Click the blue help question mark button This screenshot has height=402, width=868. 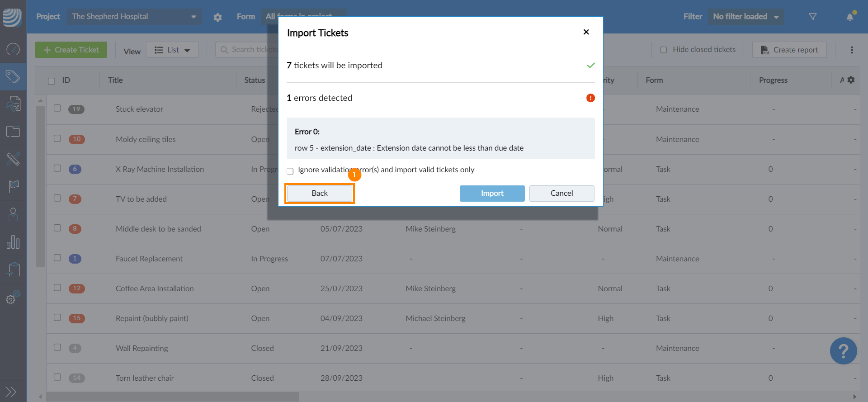843,351
